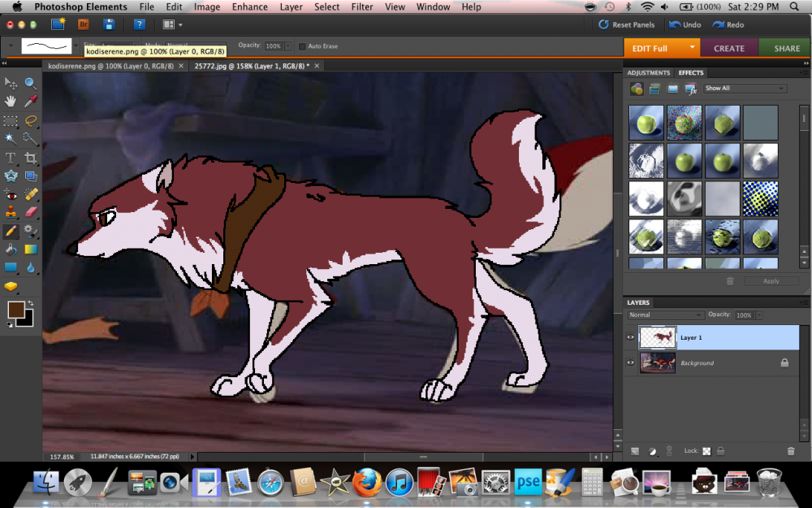Hide the Background layer eye icon
812x508 pixels.
(630, 363)
